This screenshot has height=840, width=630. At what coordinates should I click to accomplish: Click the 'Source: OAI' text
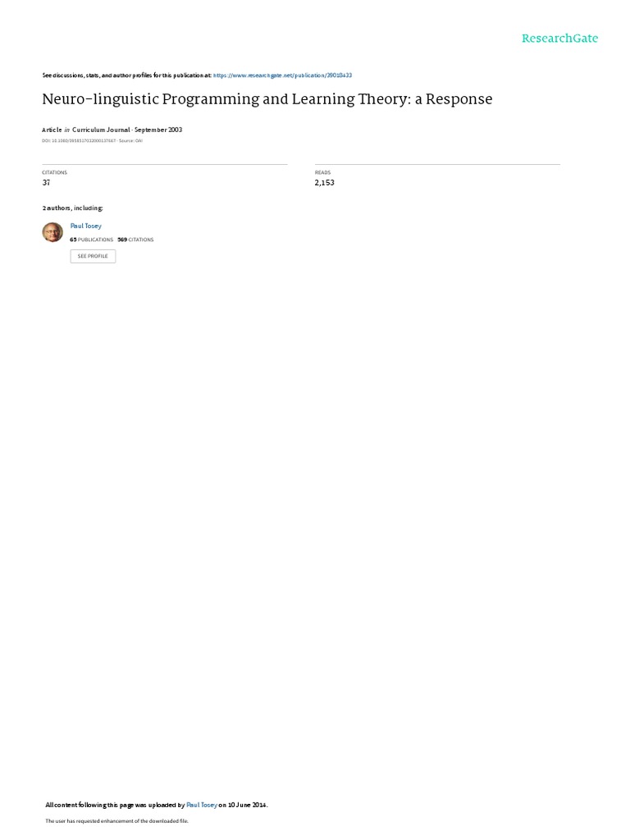(x=130, y=141)
